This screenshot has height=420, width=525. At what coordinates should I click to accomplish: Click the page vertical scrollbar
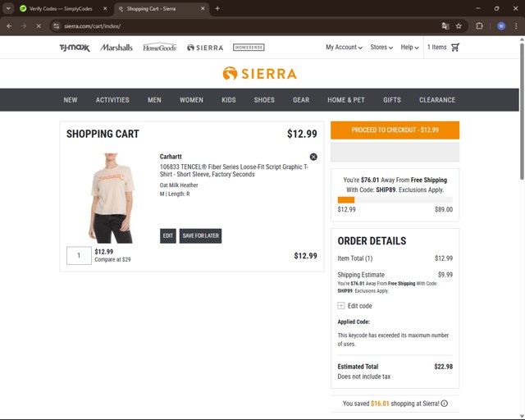coord(522,111)
